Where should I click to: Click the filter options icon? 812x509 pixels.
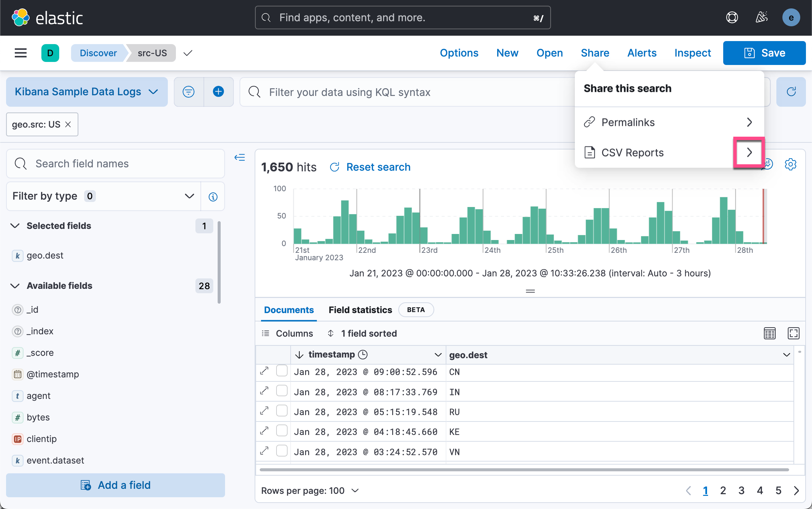(x=188, y=92)
